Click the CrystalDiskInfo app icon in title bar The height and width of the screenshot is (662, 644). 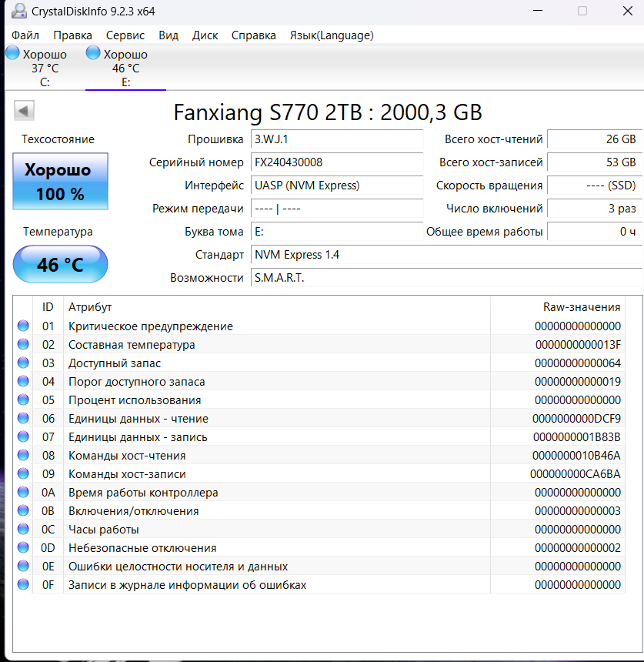point(19,11)
